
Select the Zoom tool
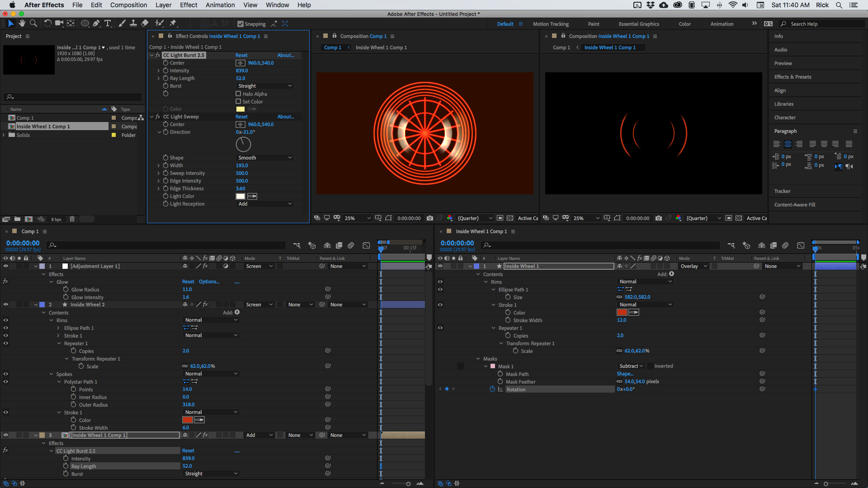click(x=33, y=23)
